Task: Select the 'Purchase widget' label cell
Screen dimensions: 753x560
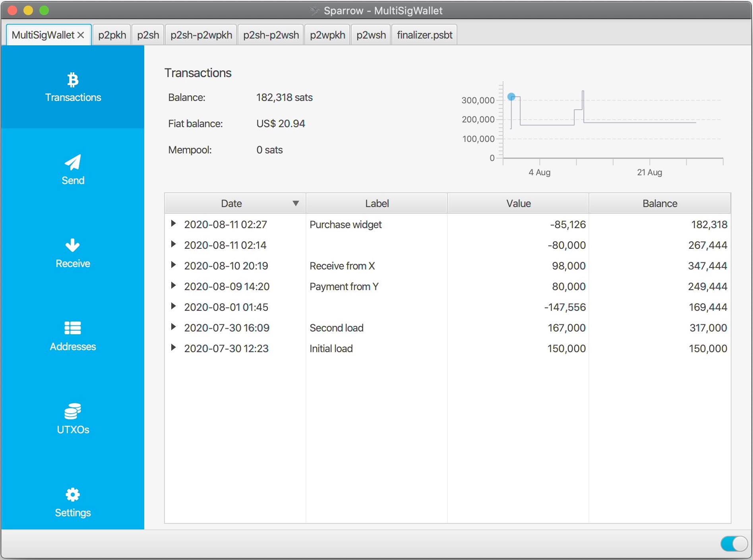Action: tap(377, 225)
